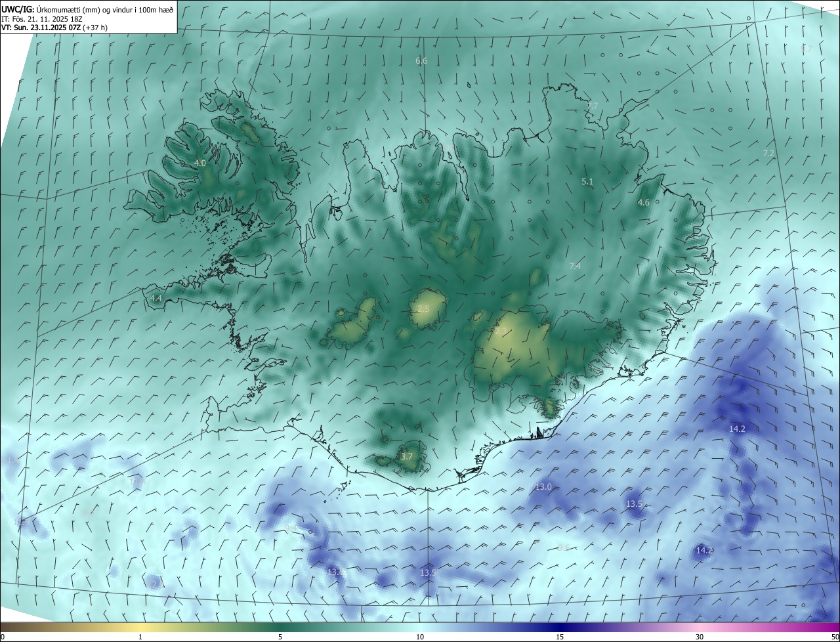
Task: Click the 15 tick label on the color scale
Action: point(560,637)
